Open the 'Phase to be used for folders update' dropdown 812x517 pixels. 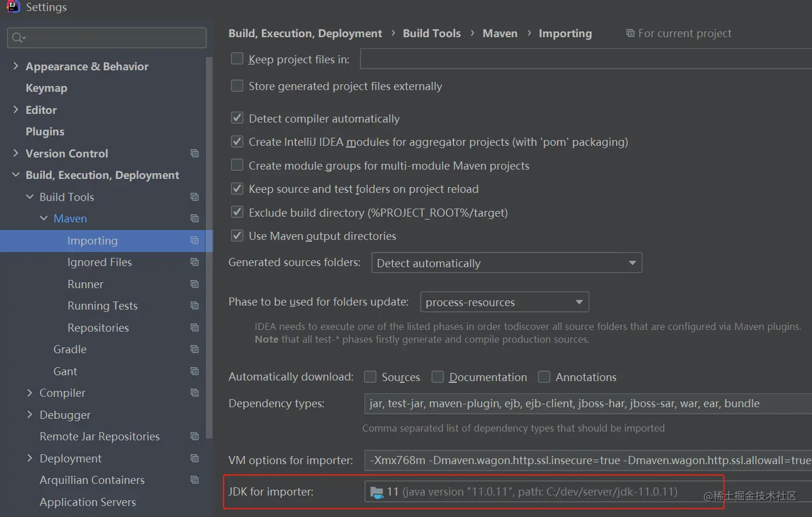click(x=505, y=302)
